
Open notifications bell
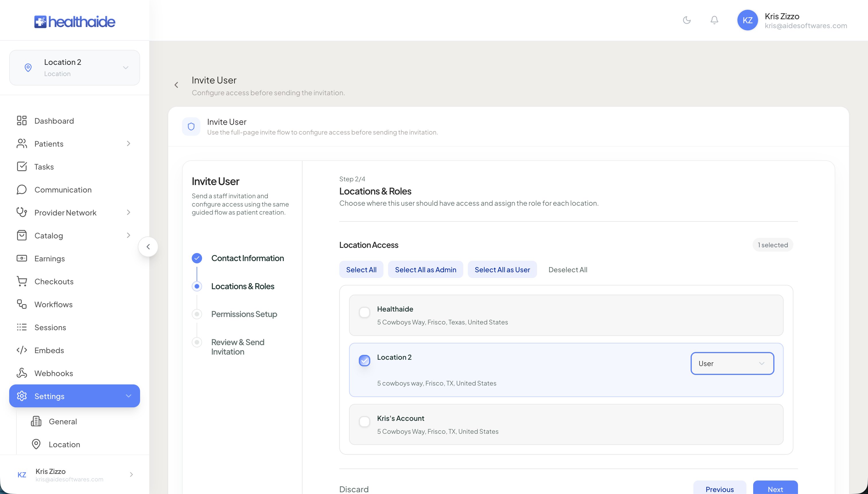tap(714, 20)
